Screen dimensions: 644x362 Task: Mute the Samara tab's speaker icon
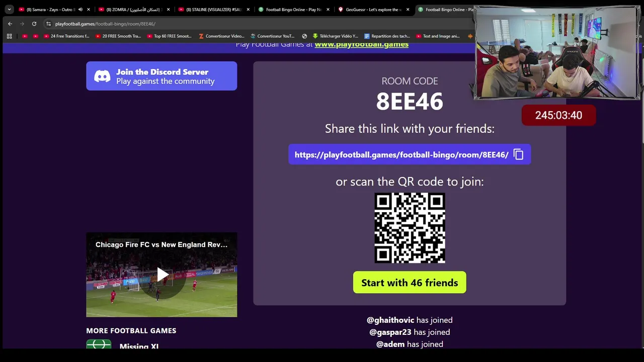(x=80, y=10)
